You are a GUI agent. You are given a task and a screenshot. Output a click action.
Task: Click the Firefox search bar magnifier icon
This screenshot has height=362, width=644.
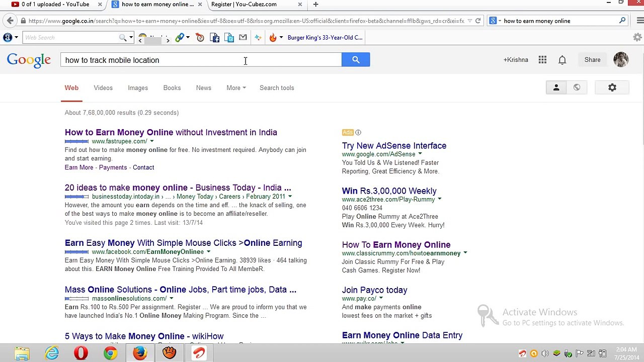[622, 21]
